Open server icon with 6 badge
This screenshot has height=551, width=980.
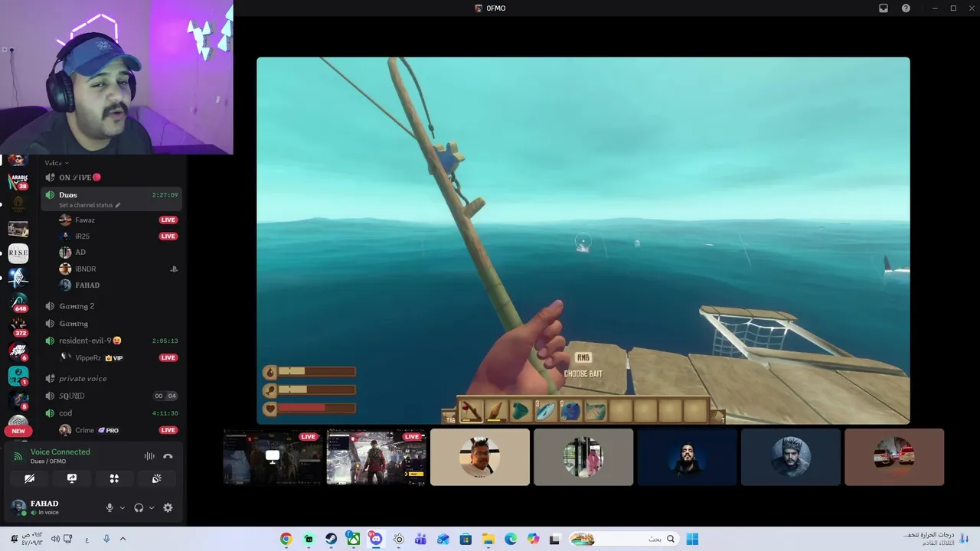pyautogui.click(x=18, y=351)
